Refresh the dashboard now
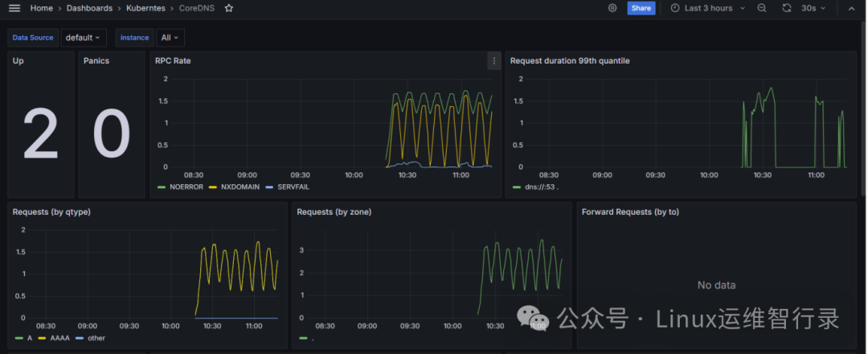868x354 pixels. (x=786, y=8)
